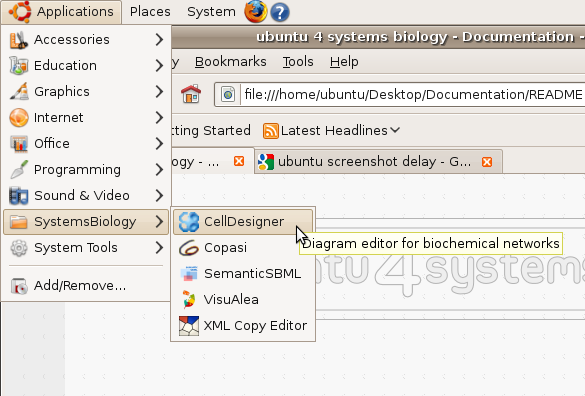Expand the Accessories submenu arrow
This screenshot has height=396, width=585.
coord(159,40)
